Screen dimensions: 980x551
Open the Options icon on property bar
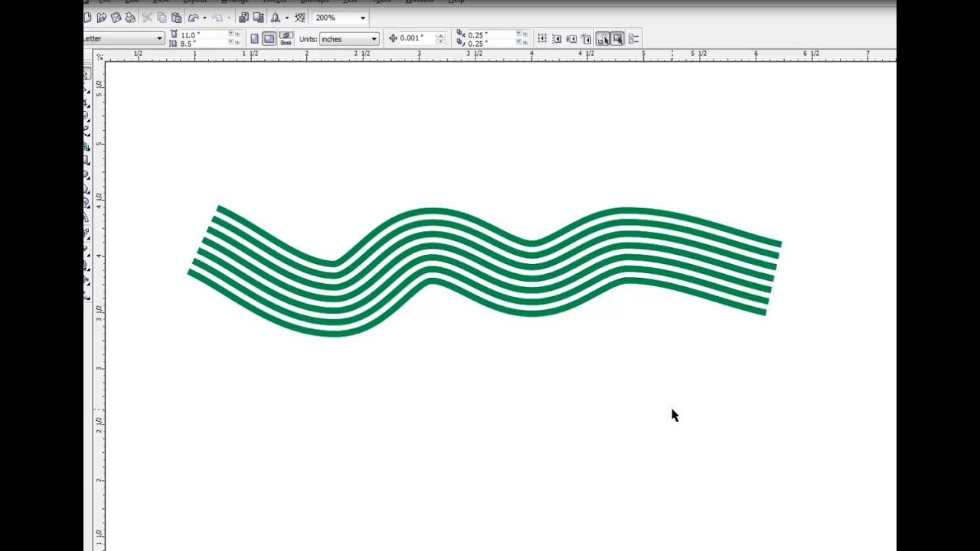click(633, 38)
